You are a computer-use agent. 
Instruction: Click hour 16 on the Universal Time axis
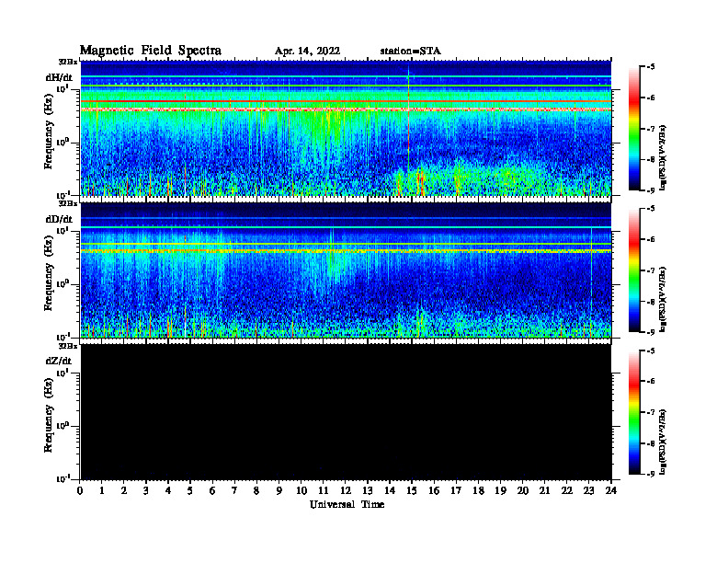434,491
